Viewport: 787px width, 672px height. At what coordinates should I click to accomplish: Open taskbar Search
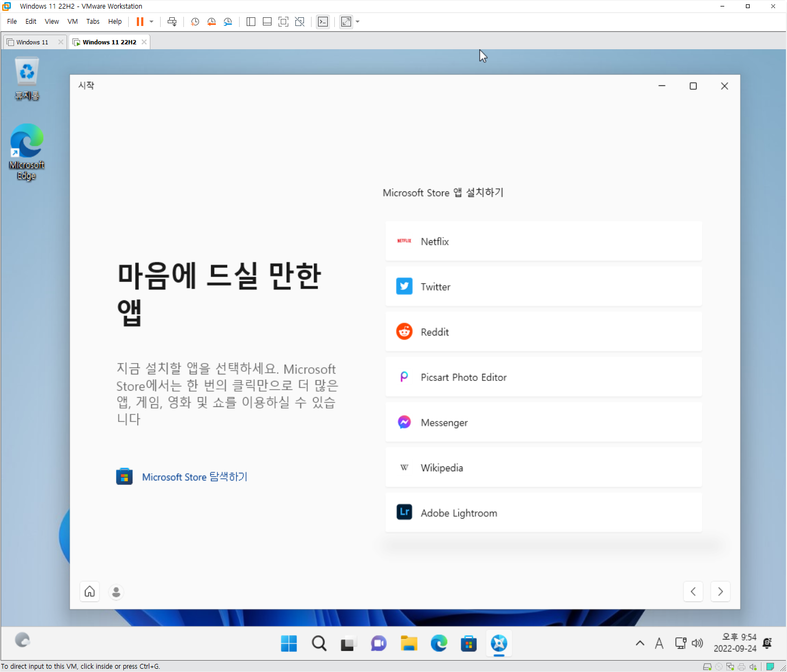[319, 643]
